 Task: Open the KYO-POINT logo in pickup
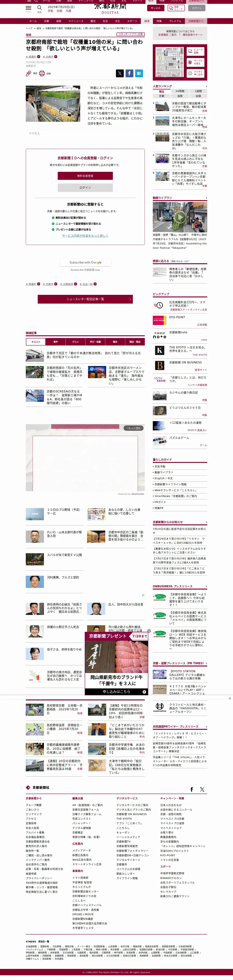coord(159,320)
